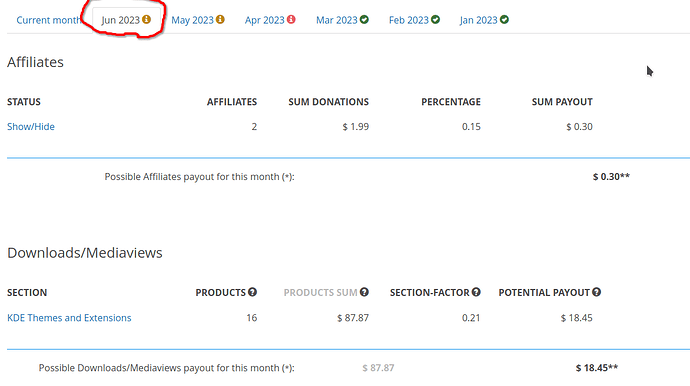Click the percentage value 0.15

471,127
